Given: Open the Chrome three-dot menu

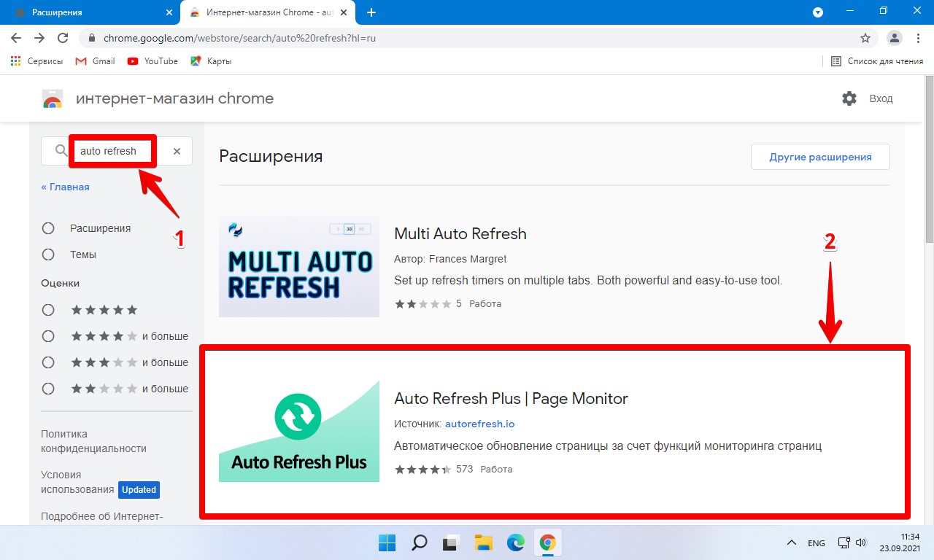Looking at the screenshot, I should click(x=919, y=38).
